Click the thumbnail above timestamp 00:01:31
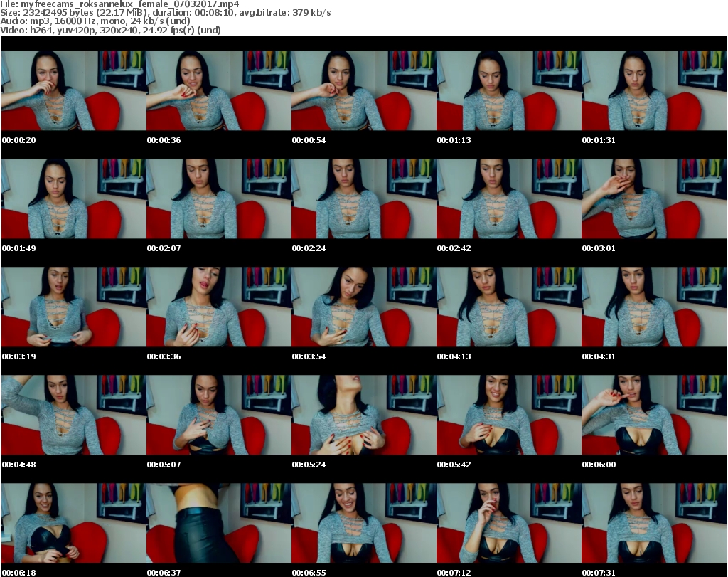 pos(654,90)
